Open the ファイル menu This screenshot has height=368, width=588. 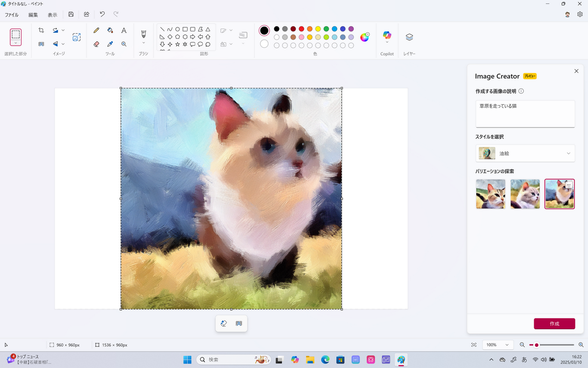(12, 15)
